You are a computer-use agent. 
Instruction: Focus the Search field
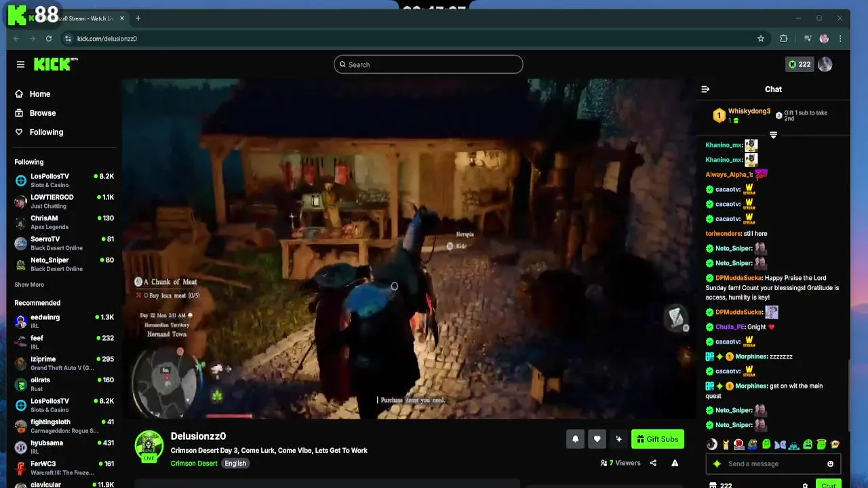pos(428,64)
